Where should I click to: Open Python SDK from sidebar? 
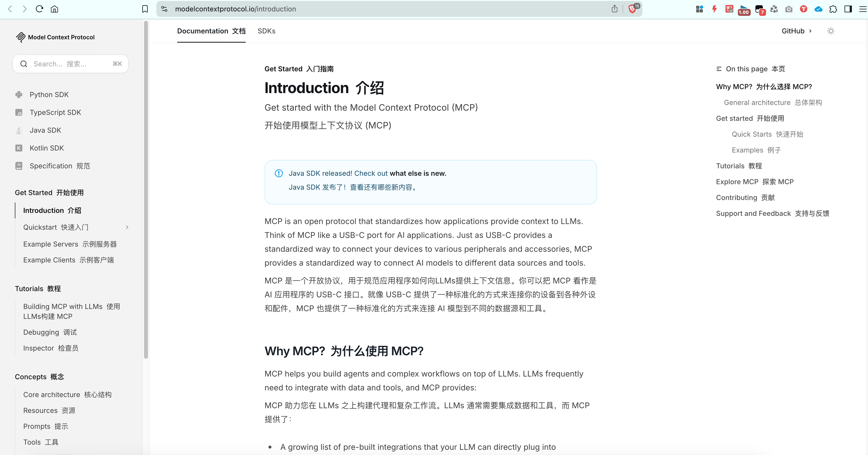49,95
